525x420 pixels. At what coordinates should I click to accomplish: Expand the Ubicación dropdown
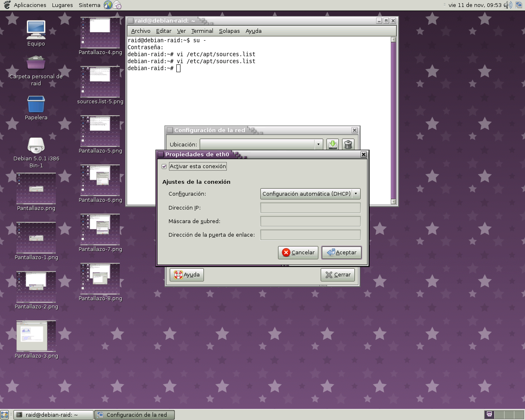318,144
